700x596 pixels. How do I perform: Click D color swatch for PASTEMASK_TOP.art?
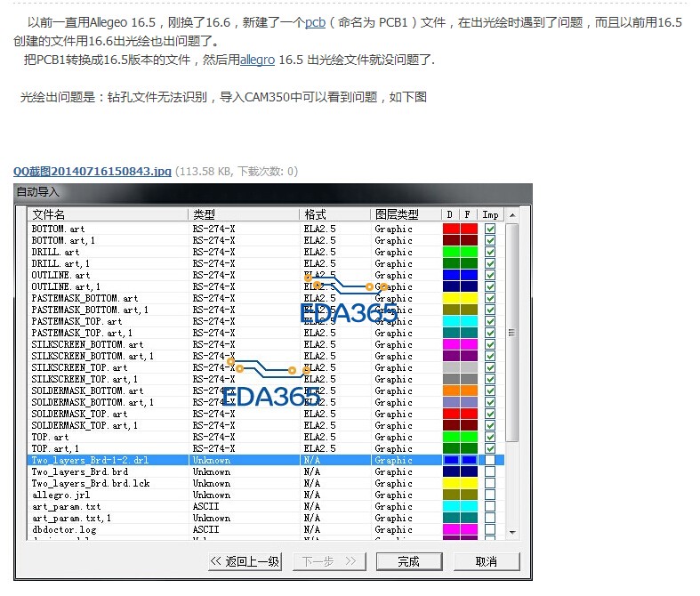click(451, 321)
